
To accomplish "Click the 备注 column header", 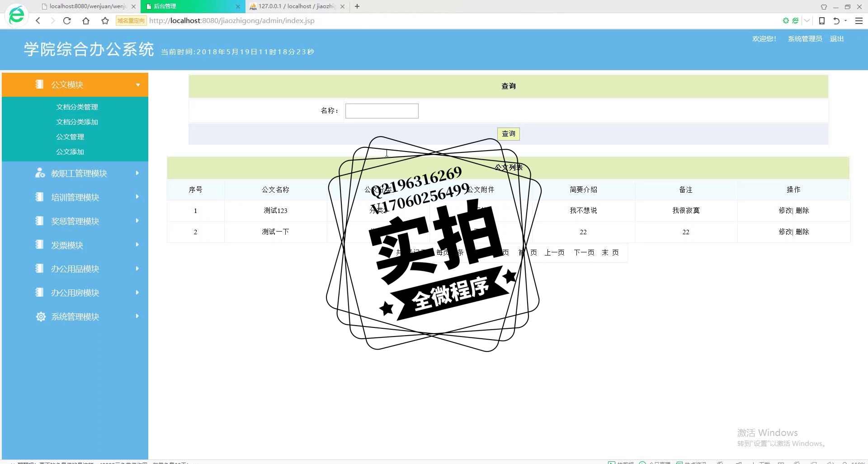I will coord(686,189).
